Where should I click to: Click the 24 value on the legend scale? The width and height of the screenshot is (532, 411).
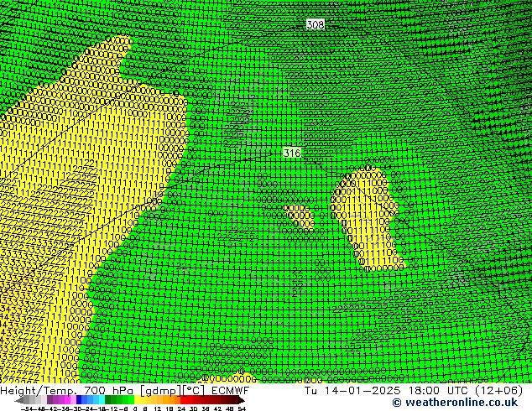[181, 408]
